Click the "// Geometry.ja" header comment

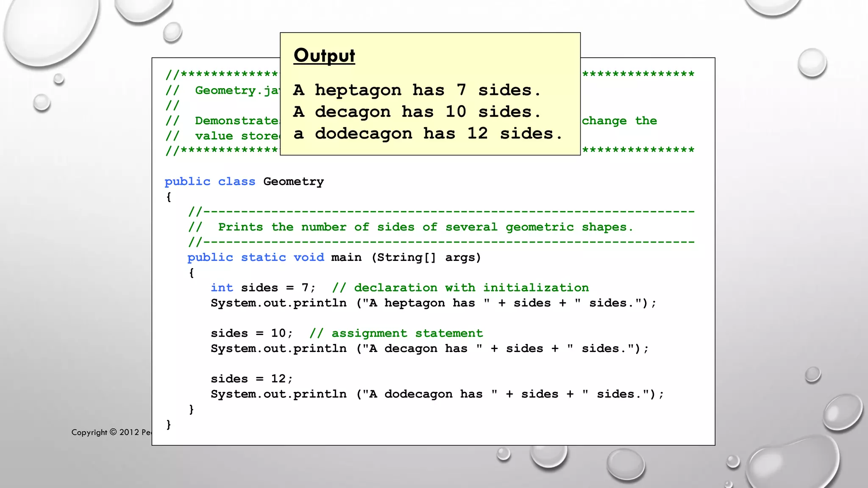pos(223,91)
